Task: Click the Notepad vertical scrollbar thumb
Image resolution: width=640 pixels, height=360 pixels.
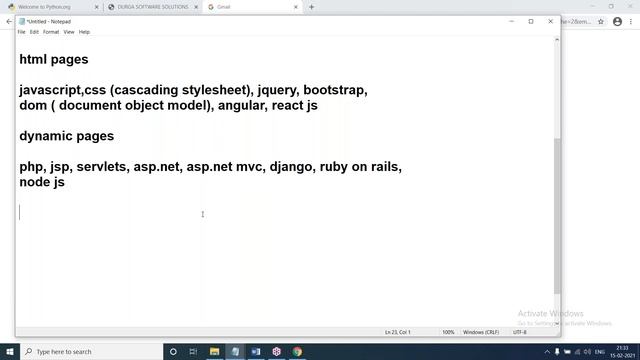Action: click(557, 216)
